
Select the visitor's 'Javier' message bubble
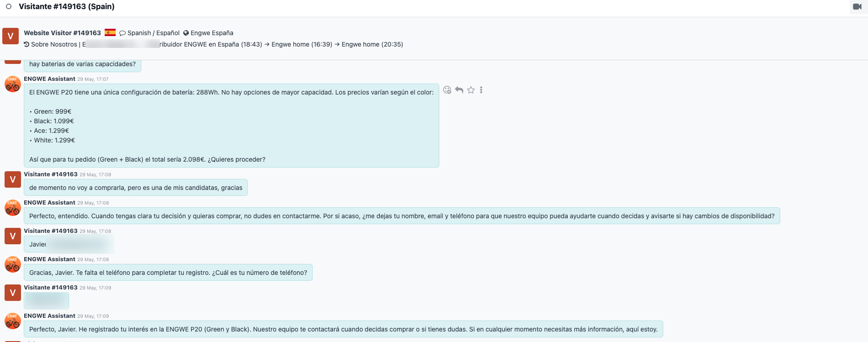(x=69, y=244)
